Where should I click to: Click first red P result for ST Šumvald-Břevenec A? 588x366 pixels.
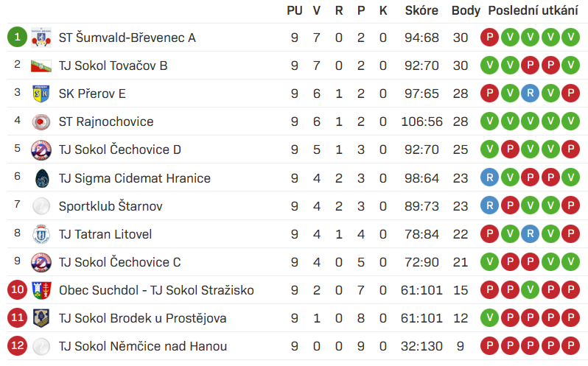click(x=489, y=38)
